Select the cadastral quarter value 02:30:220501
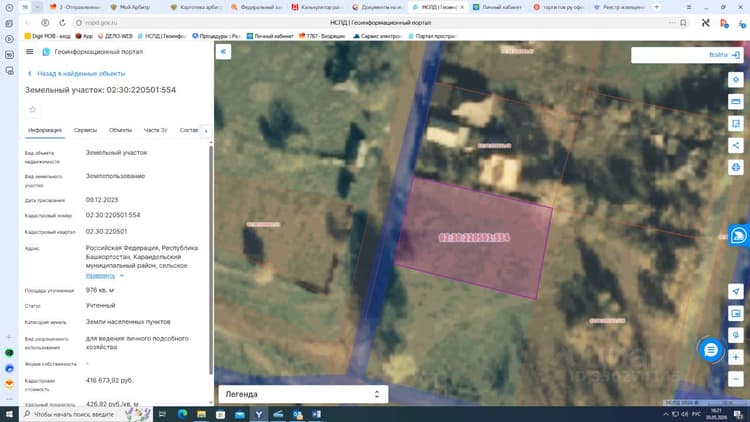This screenshot has height=422, width=750. coord(106,232)
